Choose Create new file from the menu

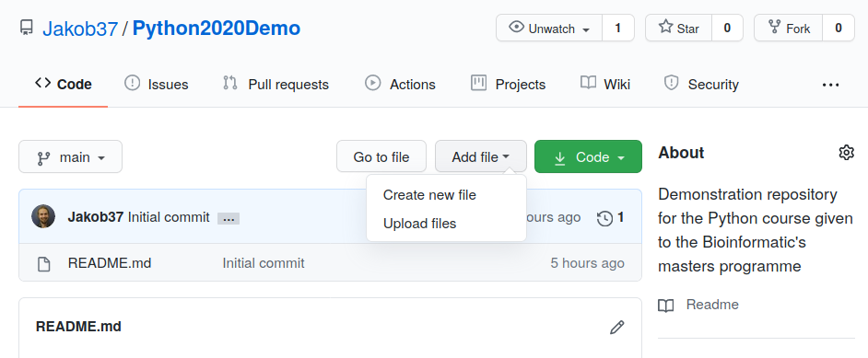pyautogui.click(x=429, y=195)
